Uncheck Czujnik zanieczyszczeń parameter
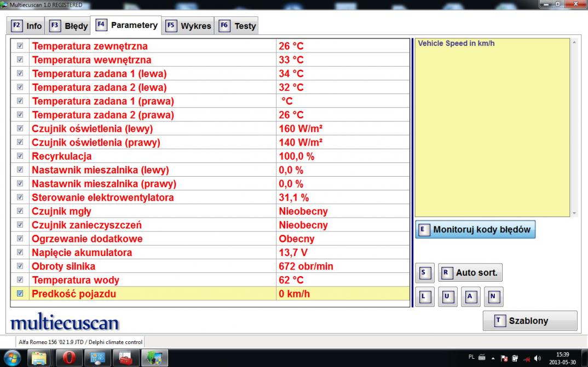This screenshot has width=588, height=367. tap(20, 225)
